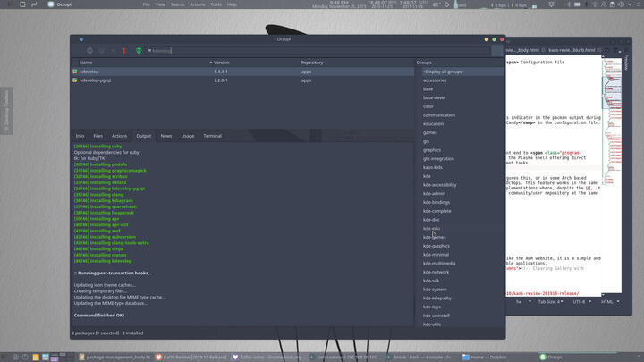Image resolution: width=644 pixels, height=362 pixels.
Task: Select the kde-graphics group
Action: coord(436,246)
